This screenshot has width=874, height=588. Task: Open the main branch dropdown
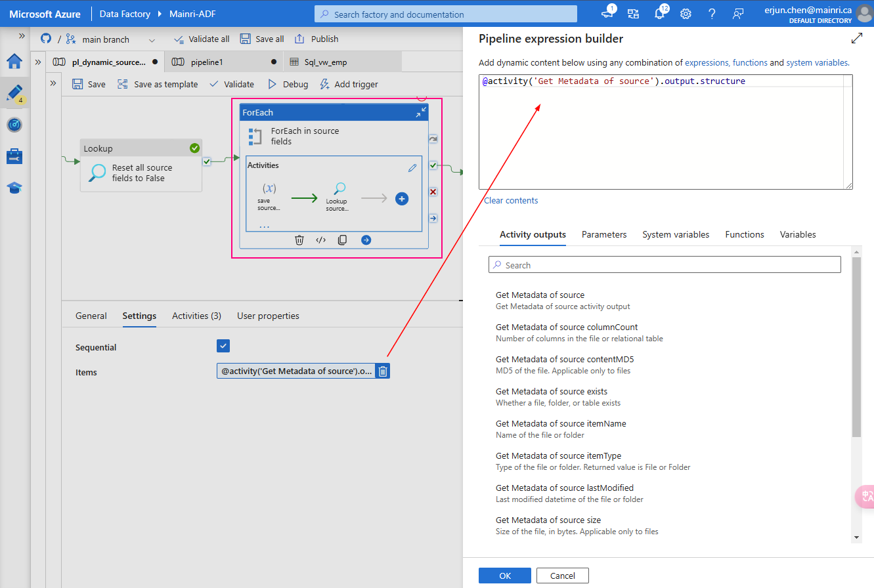click(152, 39)
